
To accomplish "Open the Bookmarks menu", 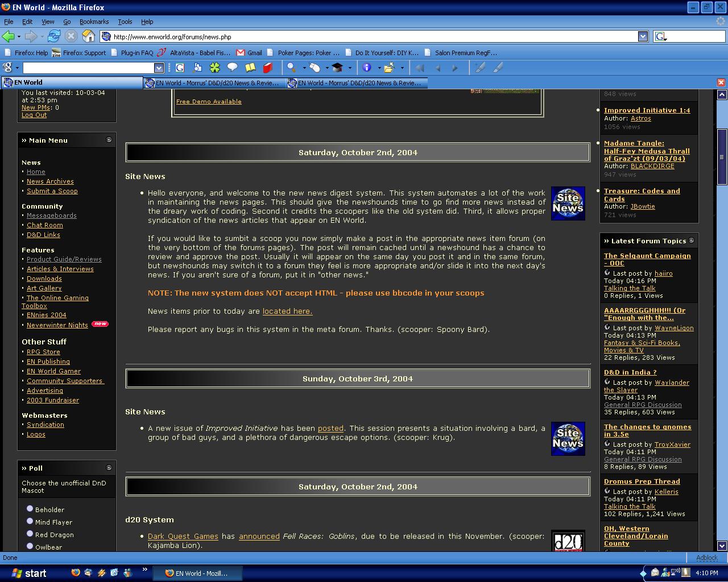I will point(94,22).
